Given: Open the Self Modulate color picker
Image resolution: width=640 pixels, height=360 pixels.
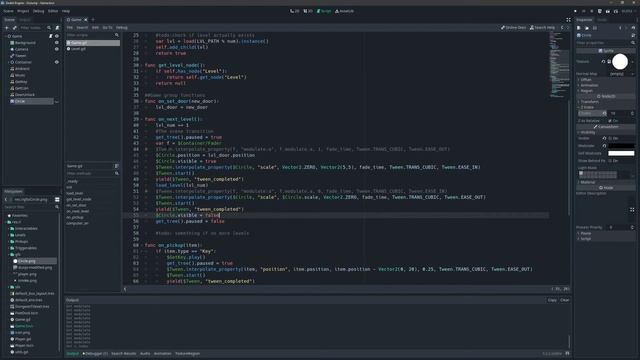Looking at the screenshot, I should coord(621,153).
